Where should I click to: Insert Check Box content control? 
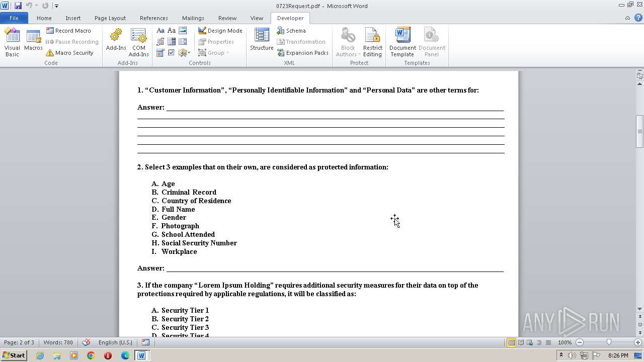pyautogui.click(x=172, y=53)
